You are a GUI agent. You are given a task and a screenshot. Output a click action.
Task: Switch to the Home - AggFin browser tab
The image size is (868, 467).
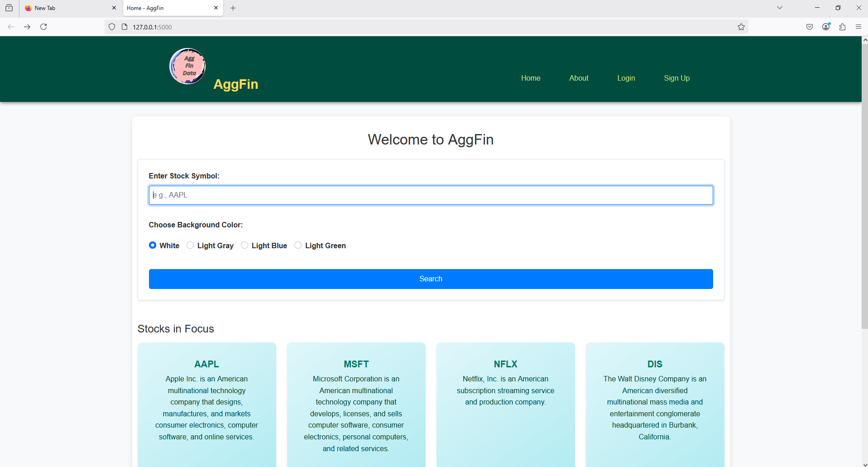173,8
